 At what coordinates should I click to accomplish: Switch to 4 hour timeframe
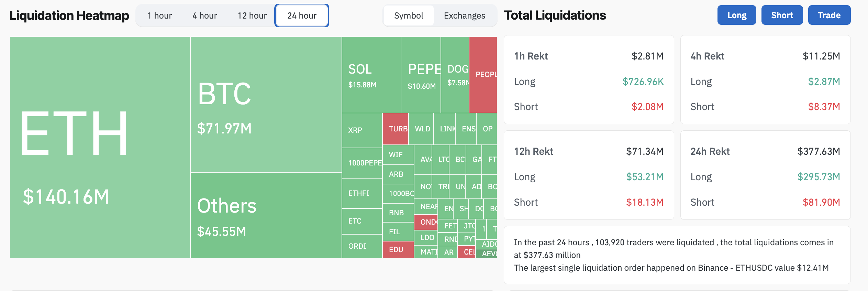point(204,15)
